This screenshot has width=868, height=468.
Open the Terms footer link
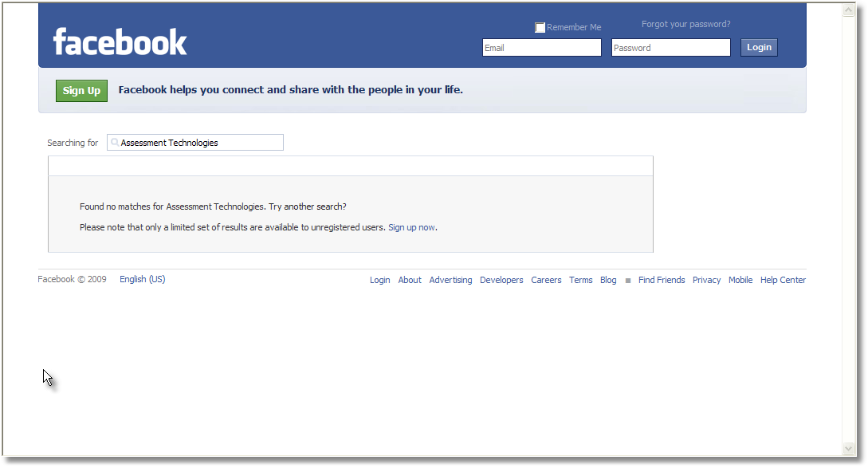(x=581, y=281)
